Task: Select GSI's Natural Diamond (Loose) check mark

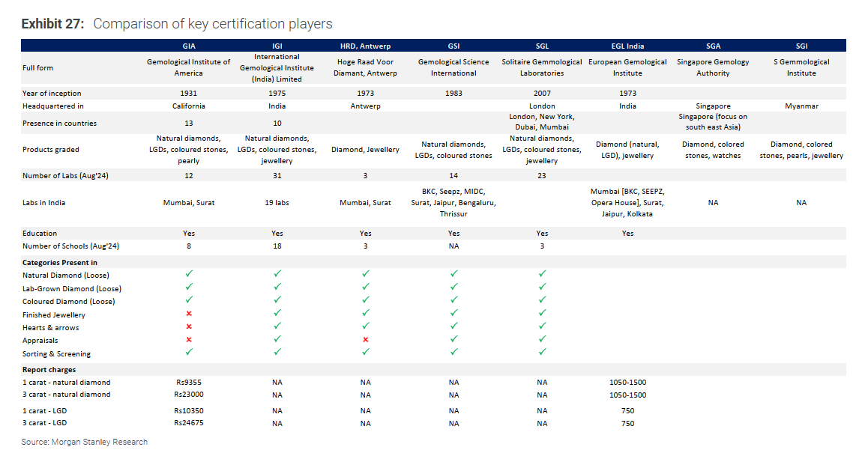Action: [x=454, y=274]
